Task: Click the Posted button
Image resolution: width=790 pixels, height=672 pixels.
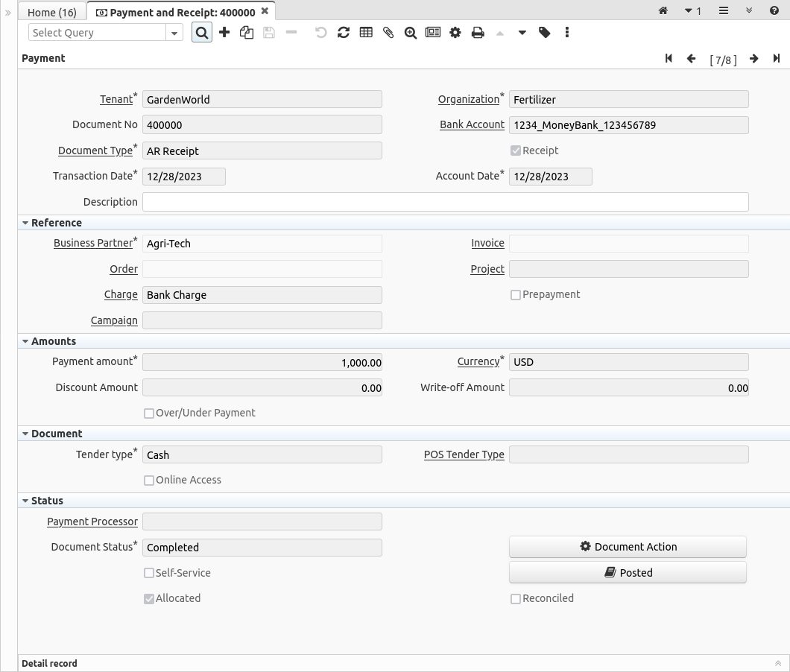Action: click(x=628, y=572)
